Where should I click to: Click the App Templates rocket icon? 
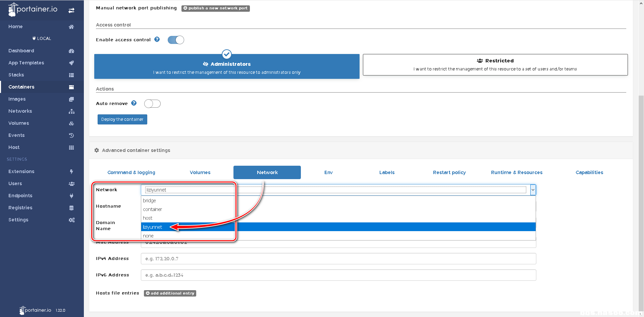(x=71, y=63)
